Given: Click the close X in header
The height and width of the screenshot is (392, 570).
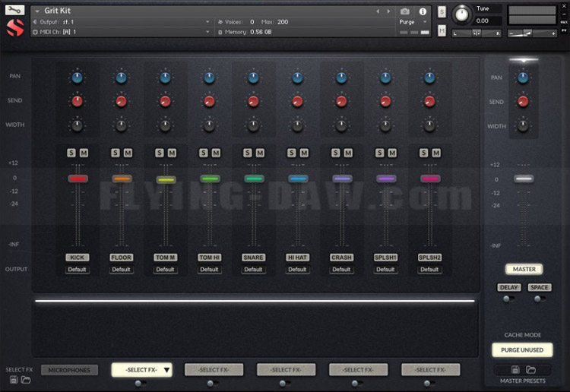Looking at the screenshot, I should (564, 6).
